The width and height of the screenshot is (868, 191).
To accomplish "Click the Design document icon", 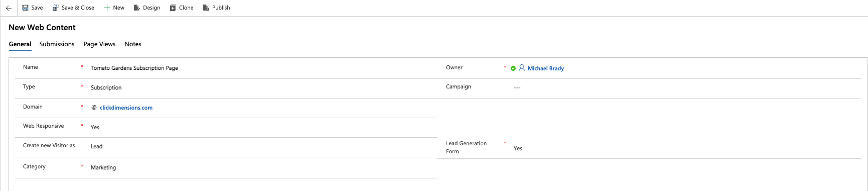I will pos(136,8).
